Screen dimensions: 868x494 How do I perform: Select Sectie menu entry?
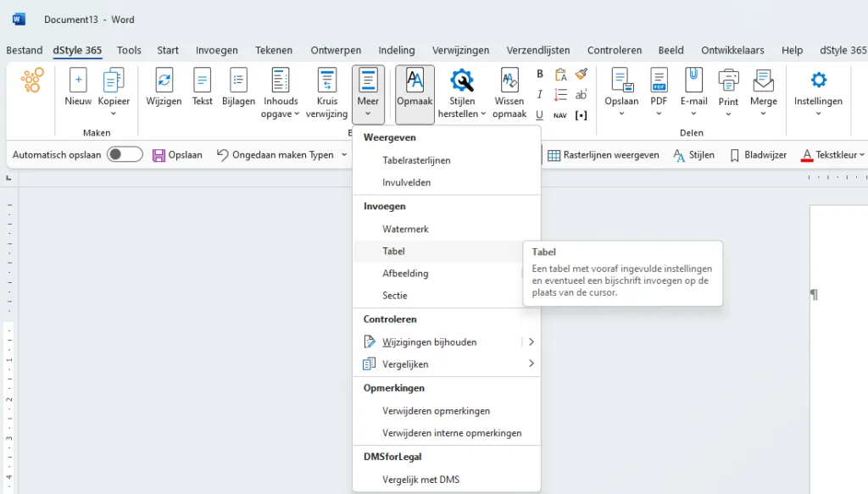(x=447, y=296)
